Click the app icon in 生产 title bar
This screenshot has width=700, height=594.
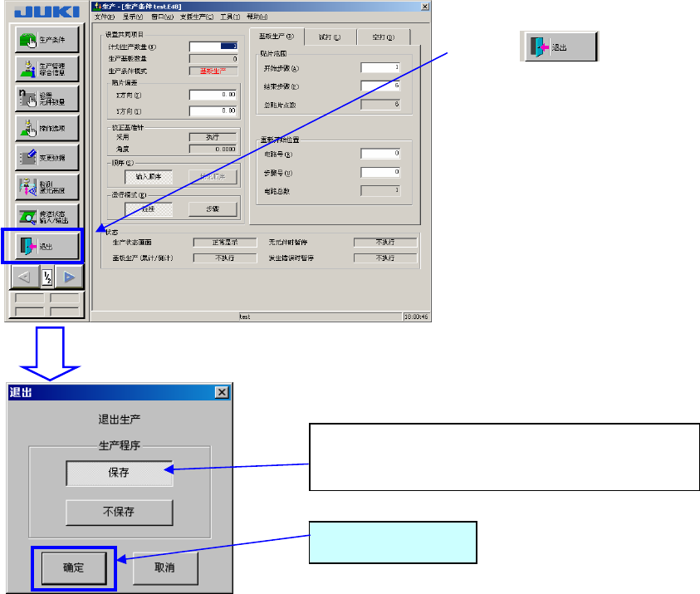[97, 7]
